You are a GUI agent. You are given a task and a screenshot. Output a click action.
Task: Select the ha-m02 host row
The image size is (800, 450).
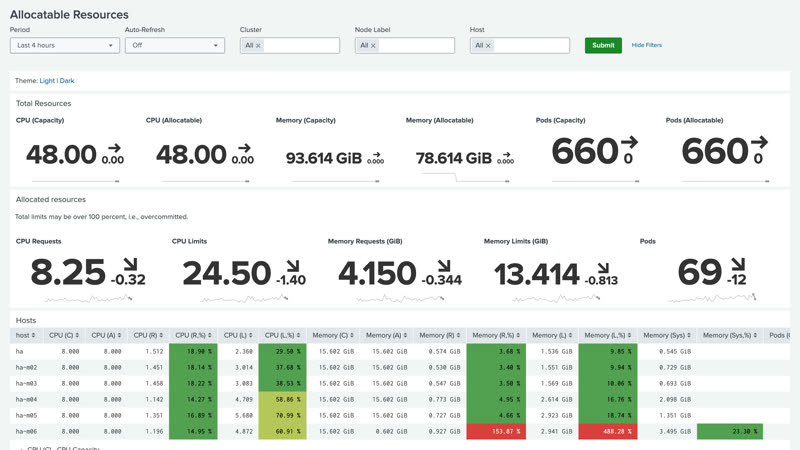click(x=399, y=367)
